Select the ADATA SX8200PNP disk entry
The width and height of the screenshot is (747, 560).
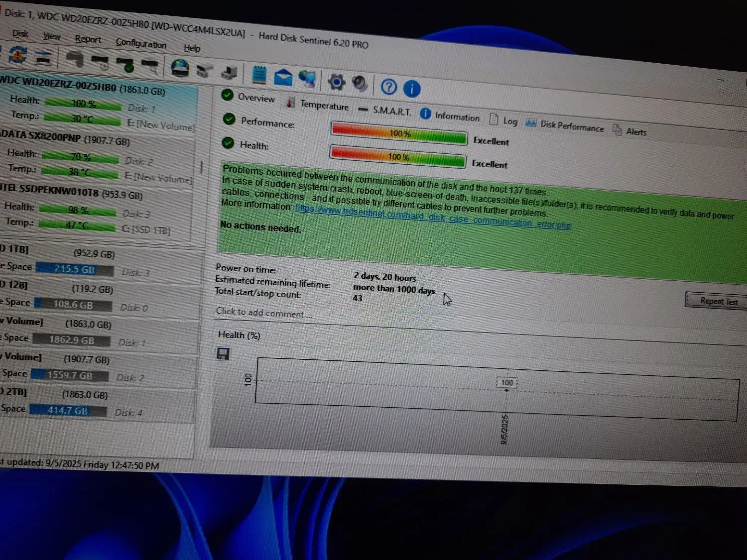pyautogui.click(x=96, y=157)
